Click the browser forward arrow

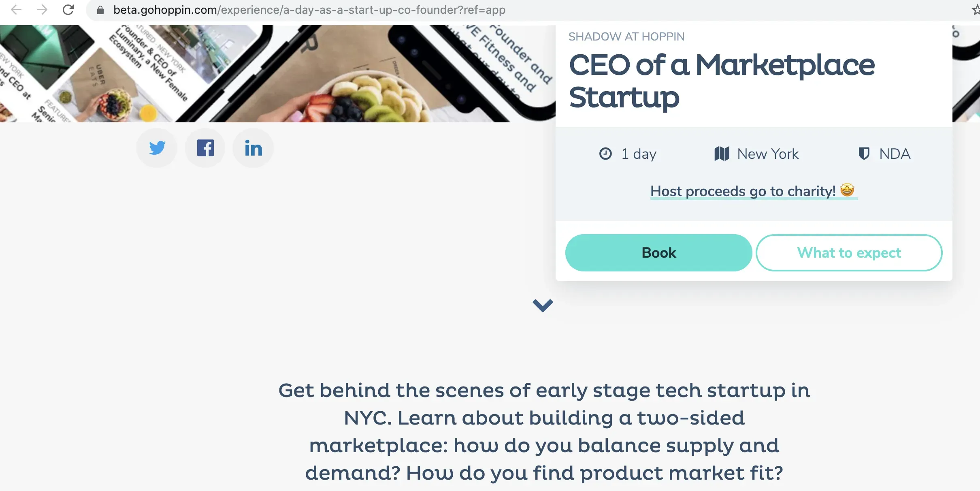pos(42,10)
